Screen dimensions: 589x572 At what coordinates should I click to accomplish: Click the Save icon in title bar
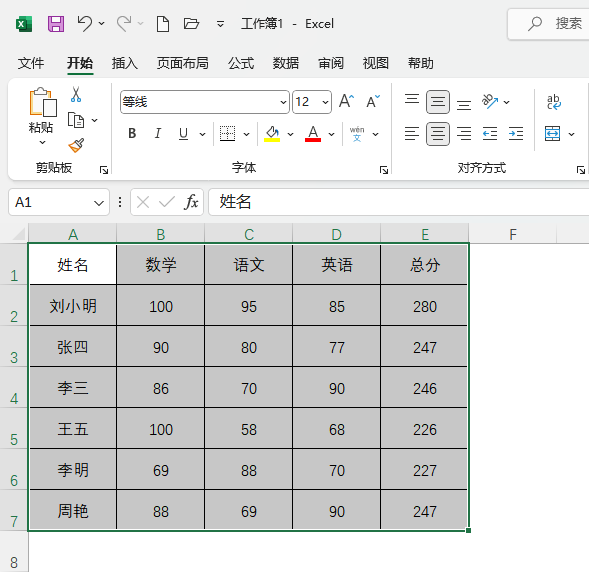56,24
